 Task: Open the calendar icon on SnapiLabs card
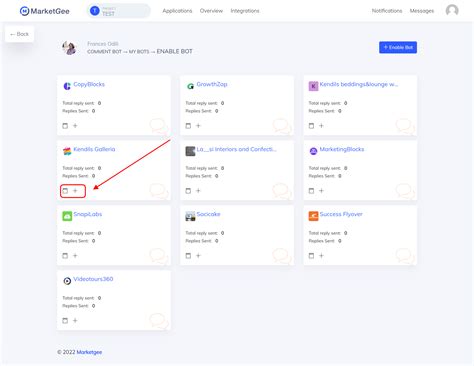coord(65,256)
